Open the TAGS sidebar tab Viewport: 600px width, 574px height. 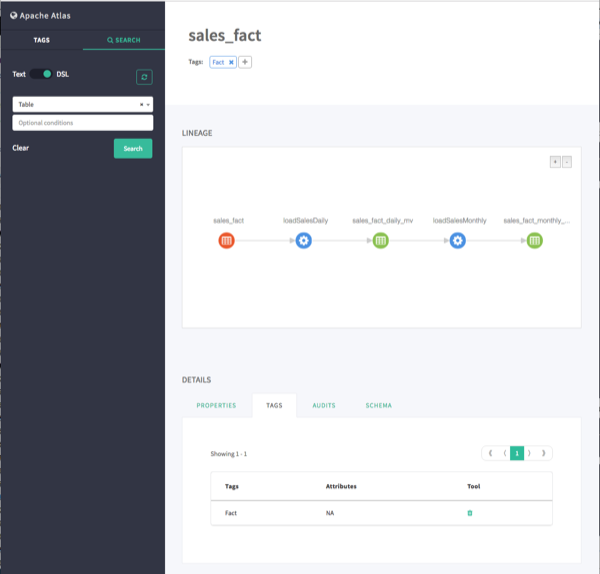coord(41,40)
